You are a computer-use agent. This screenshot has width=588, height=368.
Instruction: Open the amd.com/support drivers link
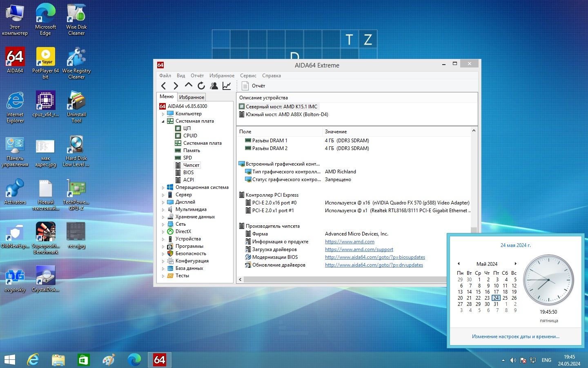pyautogui.click(x=359, y=249)
